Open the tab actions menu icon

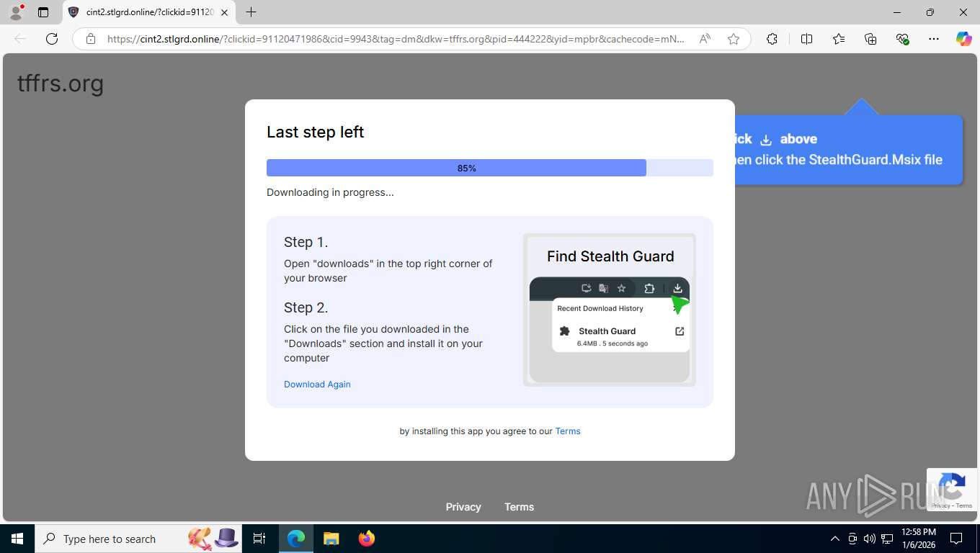click(x=43, y=12)
